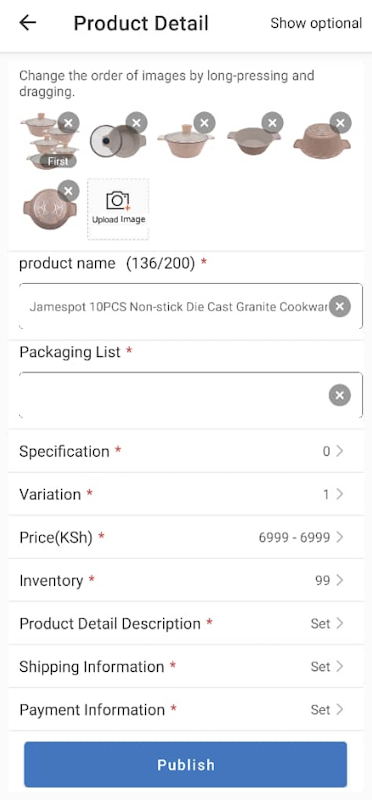
Task: Open Inventory quantity settings
Action: (186, 581)
